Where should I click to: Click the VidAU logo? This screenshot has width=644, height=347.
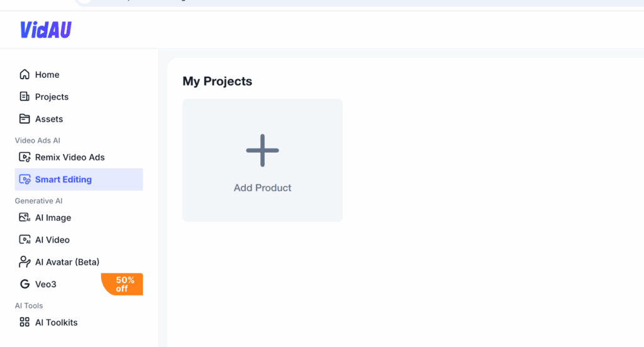coord(45,30)
